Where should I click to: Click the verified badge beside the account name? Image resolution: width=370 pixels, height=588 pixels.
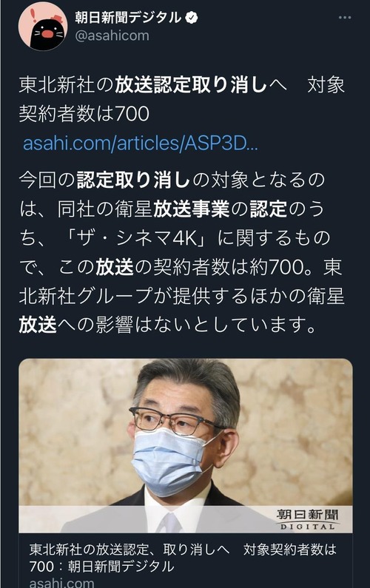coord(192,18)
